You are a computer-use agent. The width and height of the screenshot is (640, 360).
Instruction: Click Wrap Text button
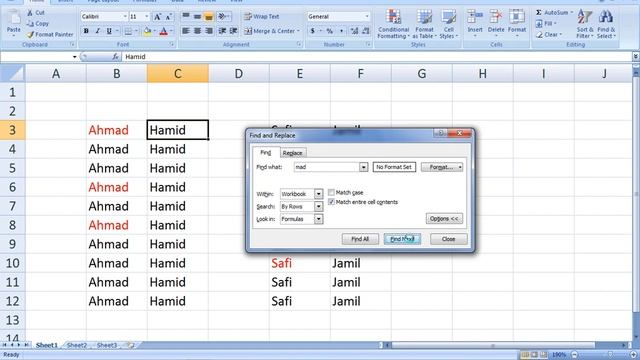(262, 17)
